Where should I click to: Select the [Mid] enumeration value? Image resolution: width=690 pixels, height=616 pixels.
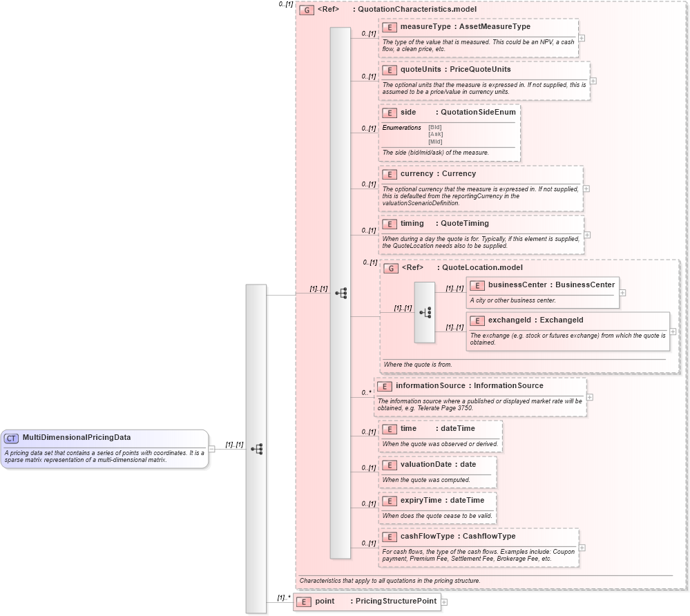click(434, 140)
